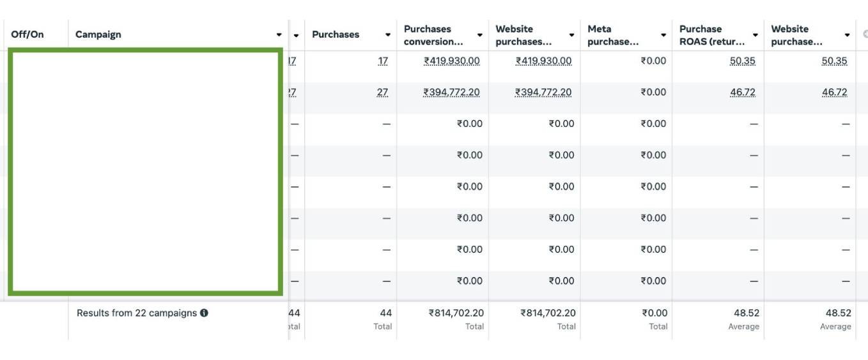Open the Purchases conversion column dropdown arrow
Image resolution: width=868 pixels, height=360 pixels.
pyautogui.click(x=479, y=35)
